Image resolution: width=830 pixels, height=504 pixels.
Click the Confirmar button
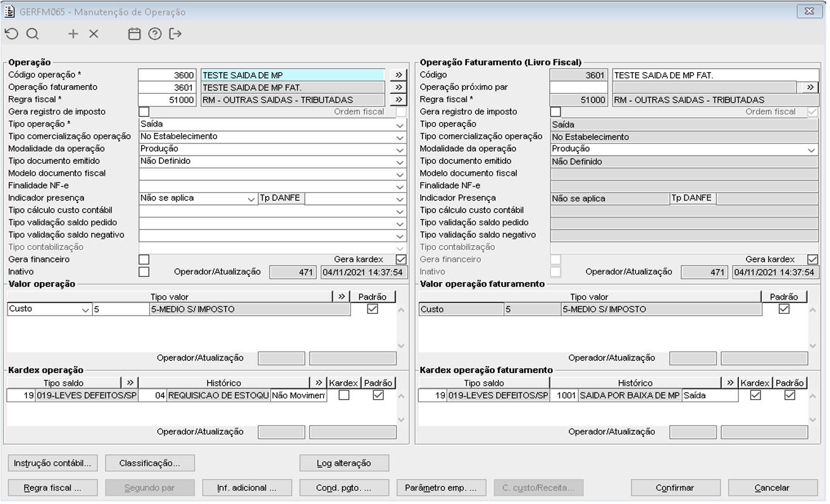tap(675, 488)
